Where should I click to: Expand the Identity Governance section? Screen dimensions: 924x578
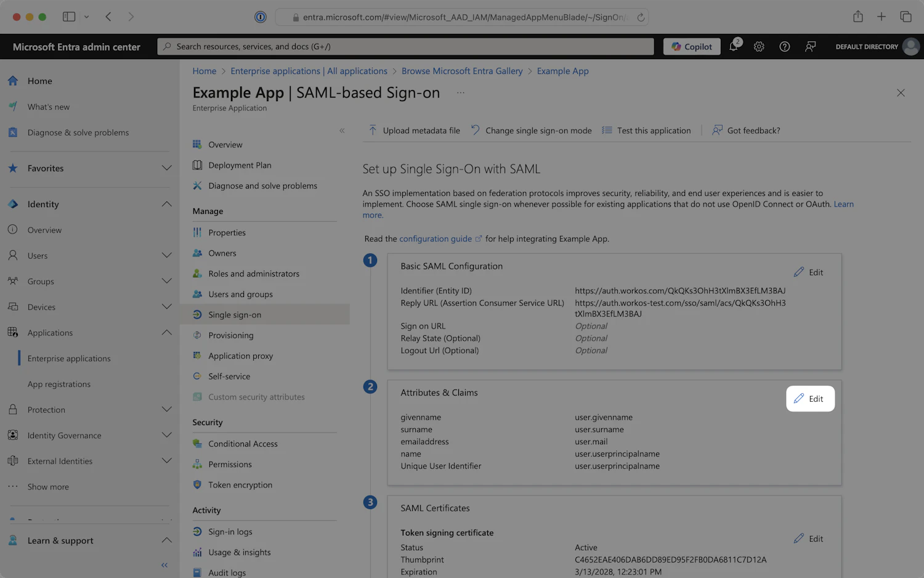[x=166, y=435]
